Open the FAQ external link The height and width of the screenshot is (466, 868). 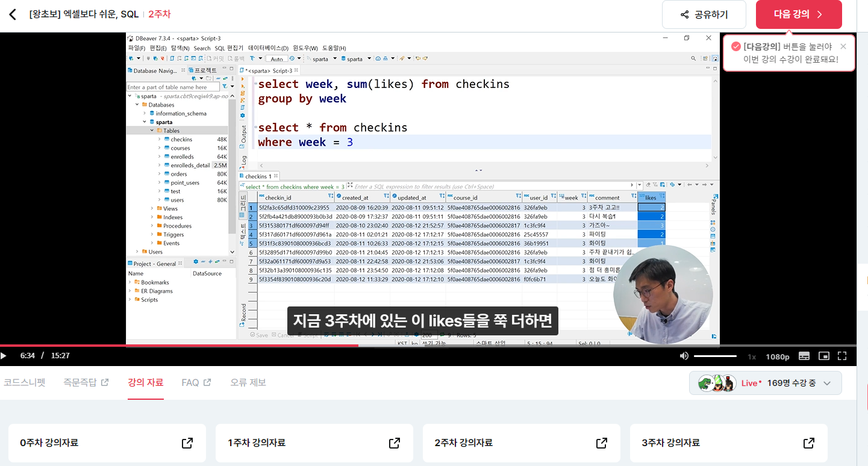click(x=196, y=382)
